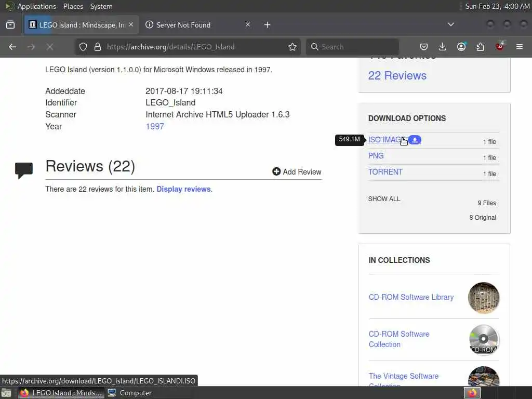
Task: Open Firefox account icon
Action: click(461, 47)
